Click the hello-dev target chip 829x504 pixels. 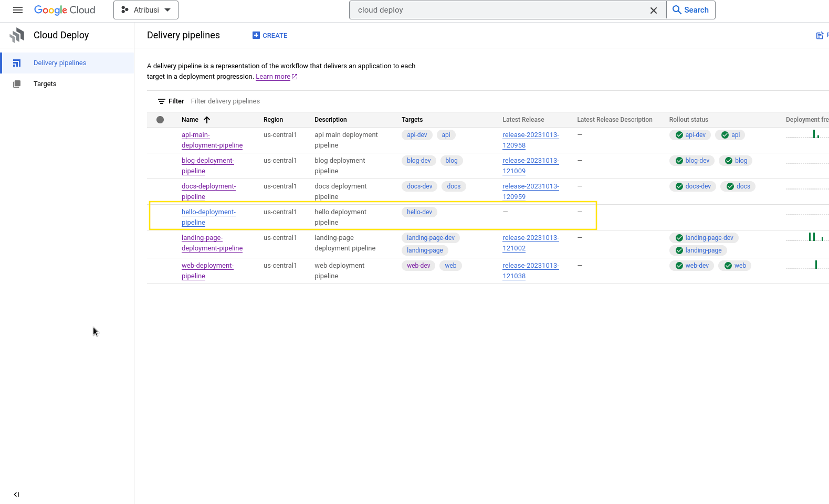tap(419, 212)
